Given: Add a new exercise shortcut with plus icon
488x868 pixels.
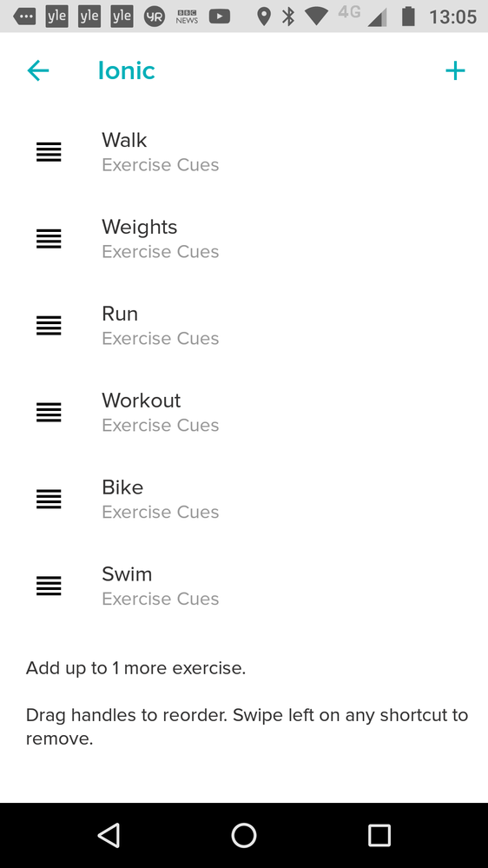Looking at the screenshot, I should (455, 71).
